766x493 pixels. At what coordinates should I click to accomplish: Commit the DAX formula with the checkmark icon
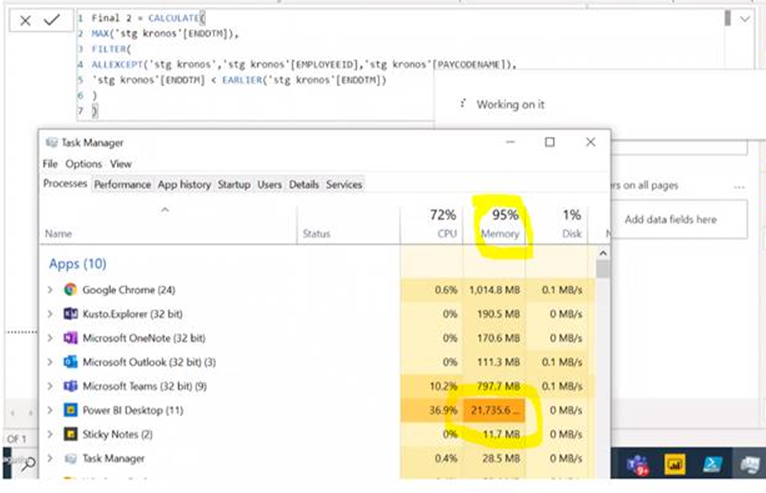click(52, 20)
